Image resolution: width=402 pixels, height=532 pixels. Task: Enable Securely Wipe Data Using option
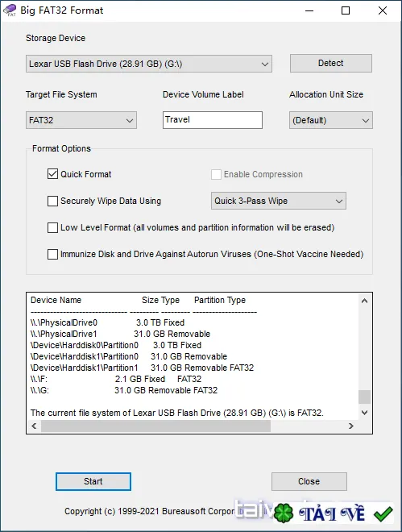[52, 201]
